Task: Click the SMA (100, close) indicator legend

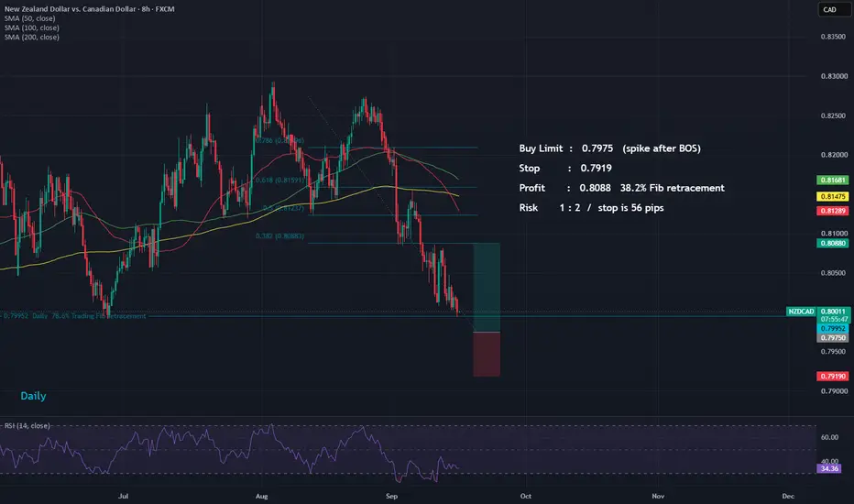Action: pos(31,27)
